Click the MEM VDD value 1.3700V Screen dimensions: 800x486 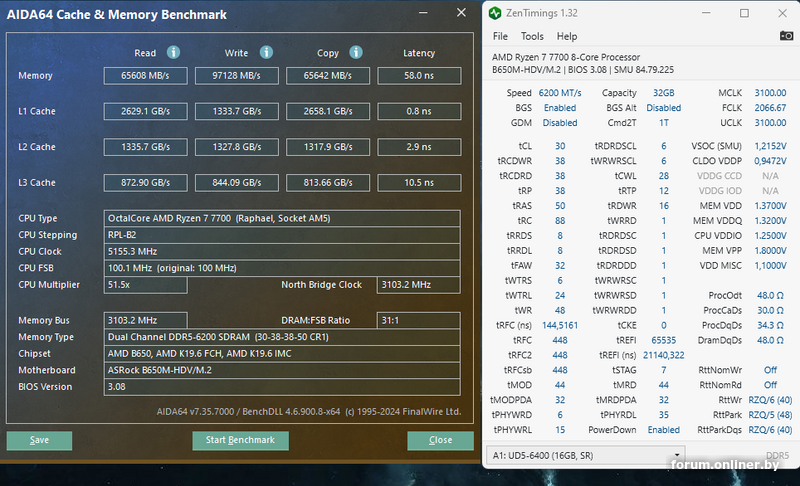pyautogui.click(x=770, y=206)
